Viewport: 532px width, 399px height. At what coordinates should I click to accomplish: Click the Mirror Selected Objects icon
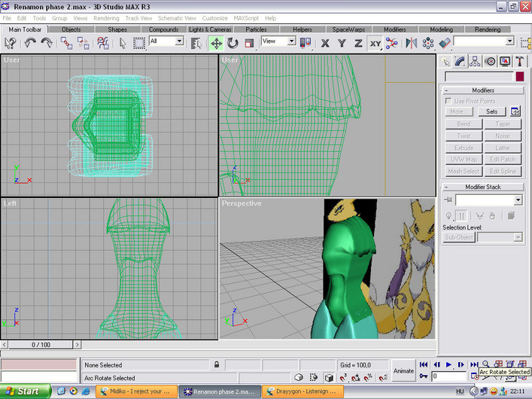pos(411,43)
